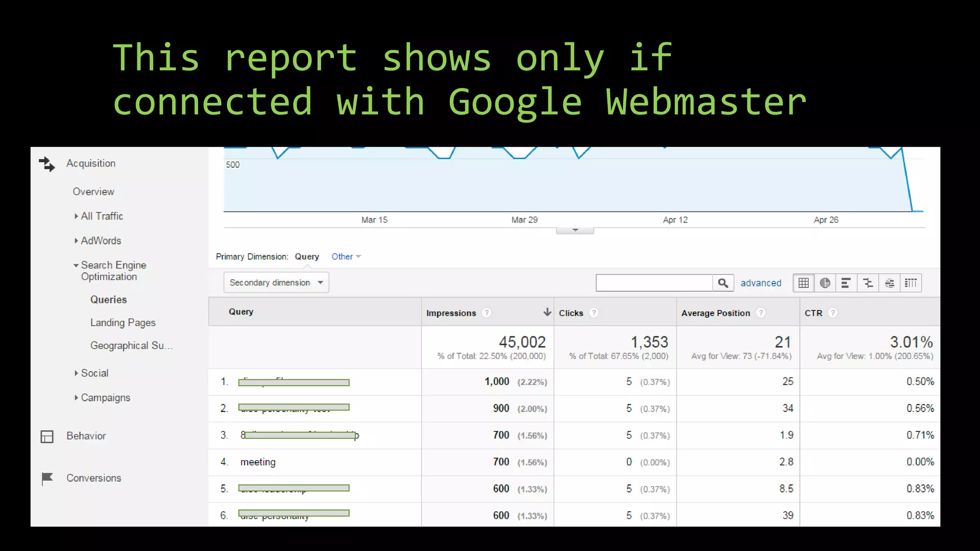
Task: Switch to pivot table view
Action: 911,283
